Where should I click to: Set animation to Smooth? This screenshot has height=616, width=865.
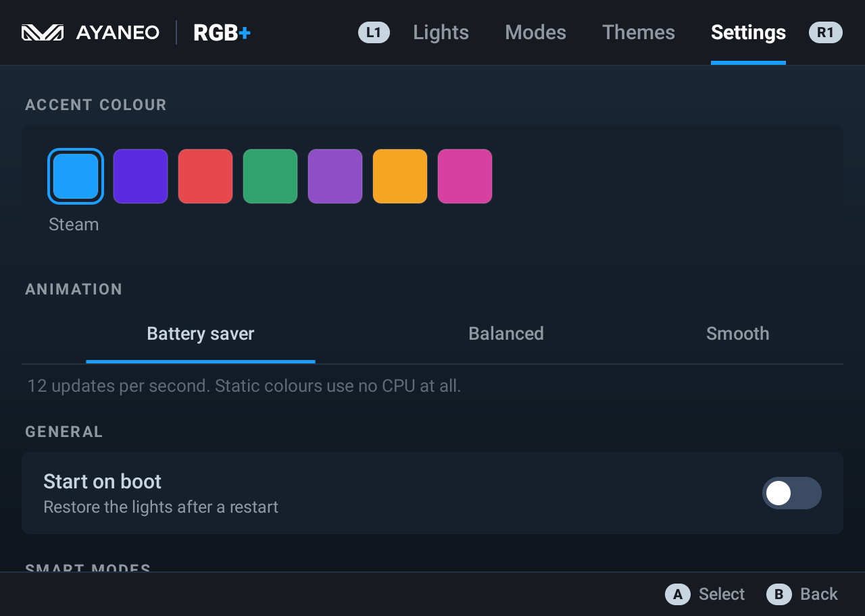(737, 334)
